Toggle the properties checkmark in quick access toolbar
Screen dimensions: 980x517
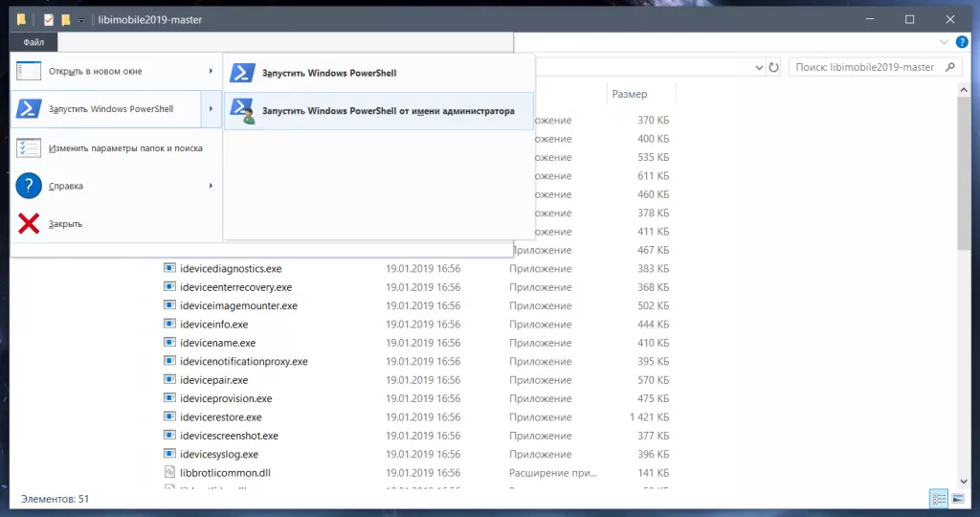click(49, 19)
